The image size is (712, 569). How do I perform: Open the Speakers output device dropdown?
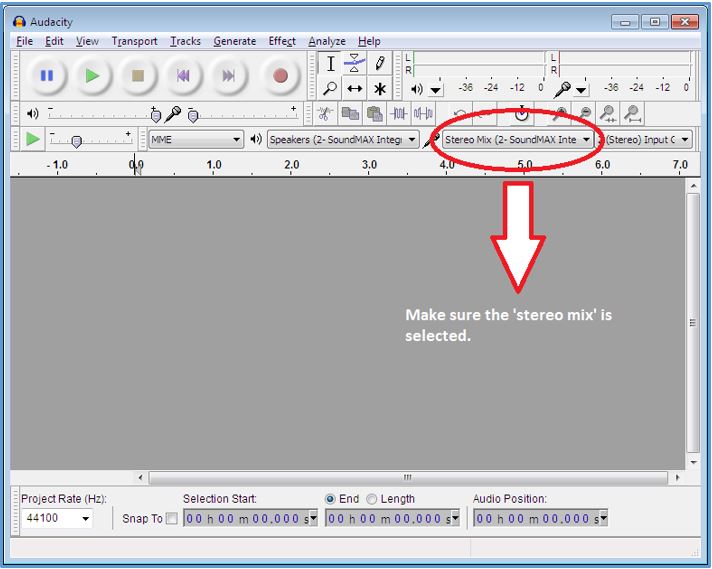click(343, 139)
